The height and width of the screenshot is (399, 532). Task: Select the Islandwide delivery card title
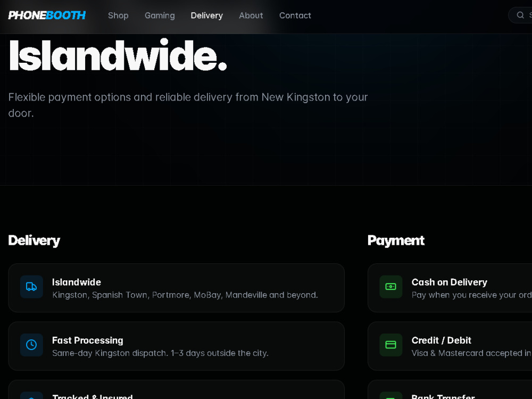(x=77, y=282)
